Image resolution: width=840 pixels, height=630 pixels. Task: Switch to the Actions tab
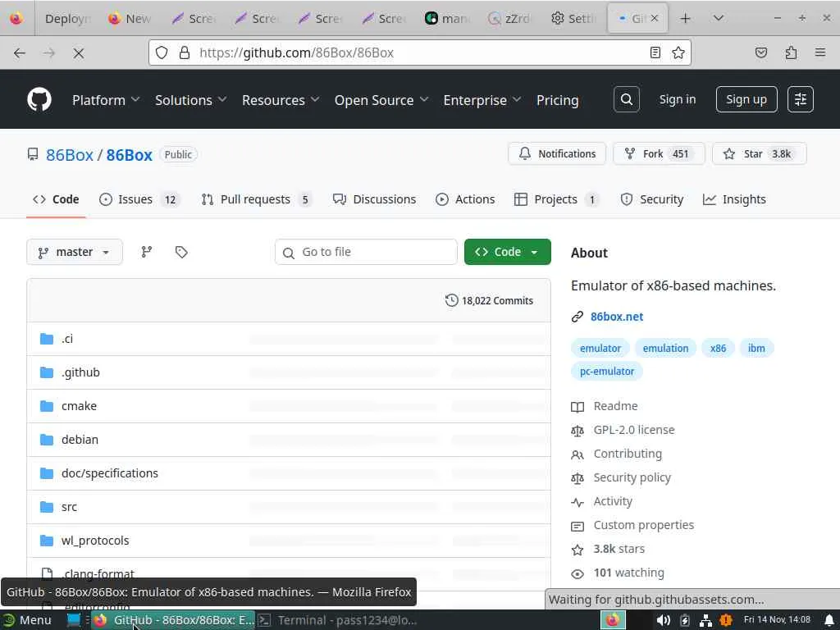click(465, 199)
